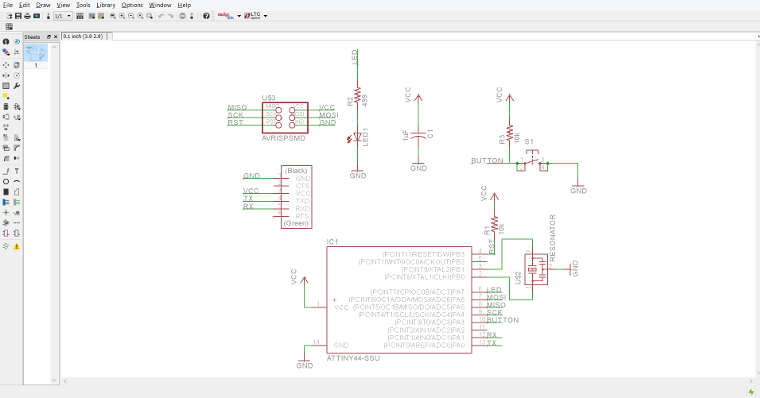Click the ERC warning triangle icon
Viewport: 760px width, 398px height.
pyautogui.click(x=17, y=246)
